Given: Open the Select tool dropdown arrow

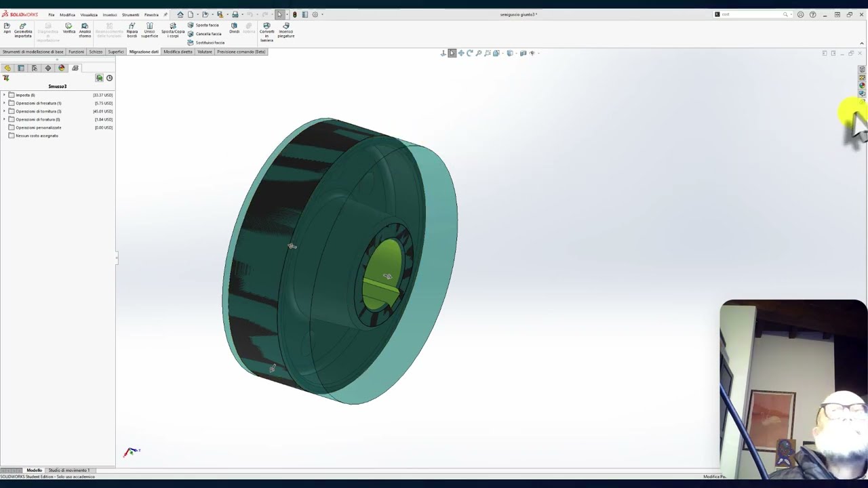Looking at the screenshot, I should pos(287,14).
